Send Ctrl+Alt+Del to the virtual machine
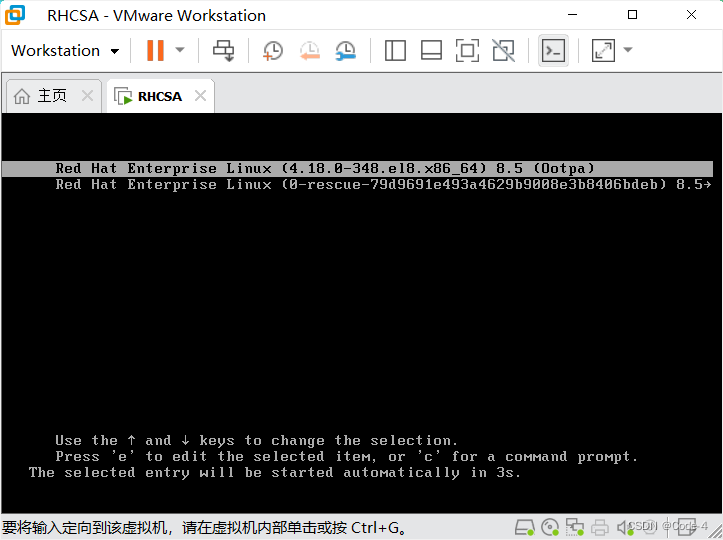The width and height of the screenshot is (723, 540). [223, 50]
